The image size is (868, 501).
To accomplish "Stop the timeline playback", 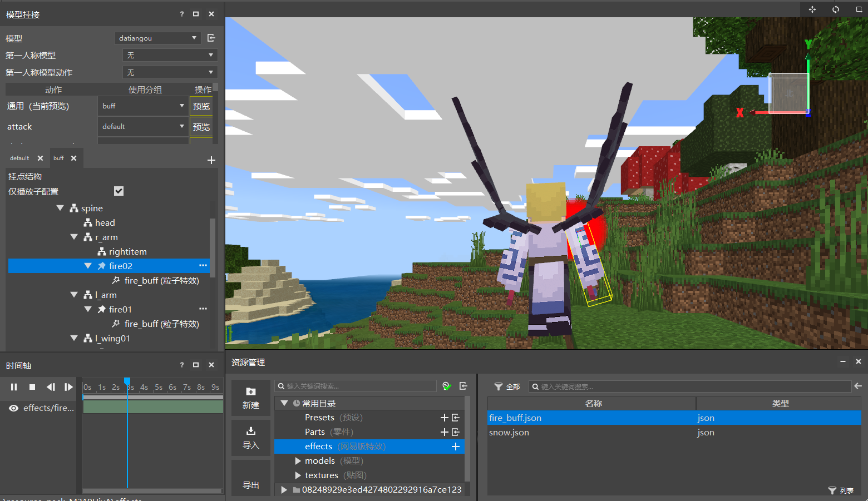I will (32, 387).
